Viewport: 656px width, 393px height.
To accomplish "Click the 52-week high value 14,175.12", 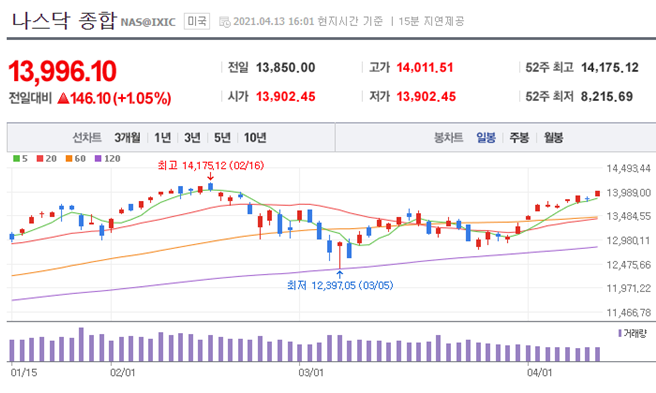I will coord(610,68).
